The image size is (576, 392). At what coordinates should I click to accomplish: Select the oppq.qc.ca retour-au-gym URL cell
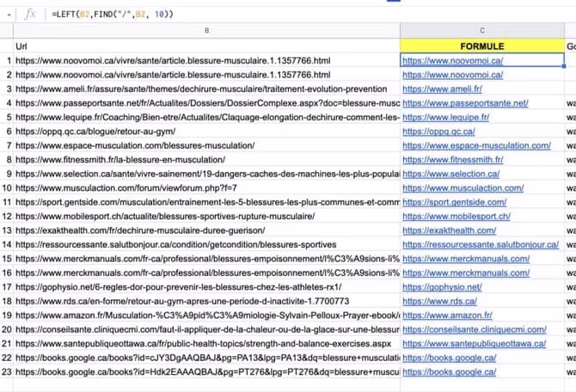click(x=207, y=132)
